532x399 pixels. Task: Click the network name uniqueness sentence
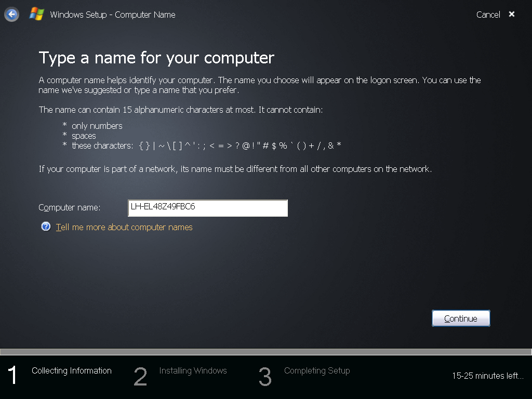click(235, 169)
